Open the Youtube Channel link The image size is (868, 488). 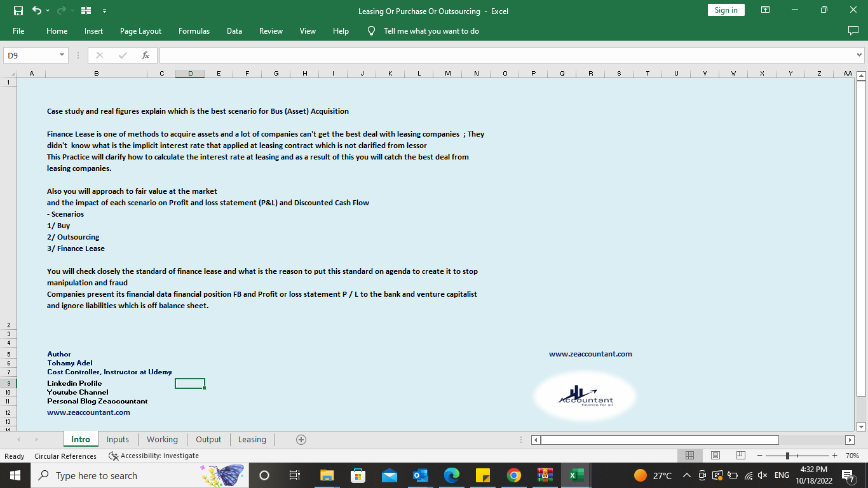(78, 392)
